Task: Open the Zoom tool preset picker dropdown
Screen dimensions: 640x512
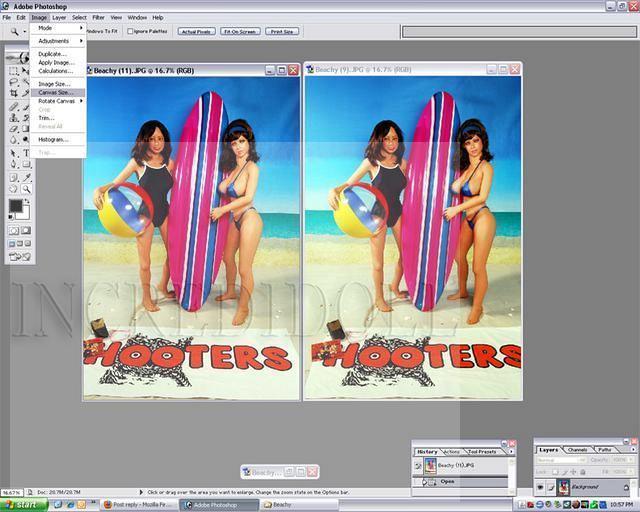Action: 24,31
